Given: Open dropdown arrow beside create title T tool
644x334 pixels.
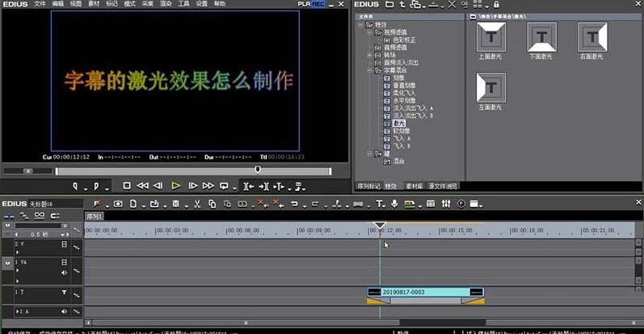Looking at the screenshot, I should tap(385, 206).
